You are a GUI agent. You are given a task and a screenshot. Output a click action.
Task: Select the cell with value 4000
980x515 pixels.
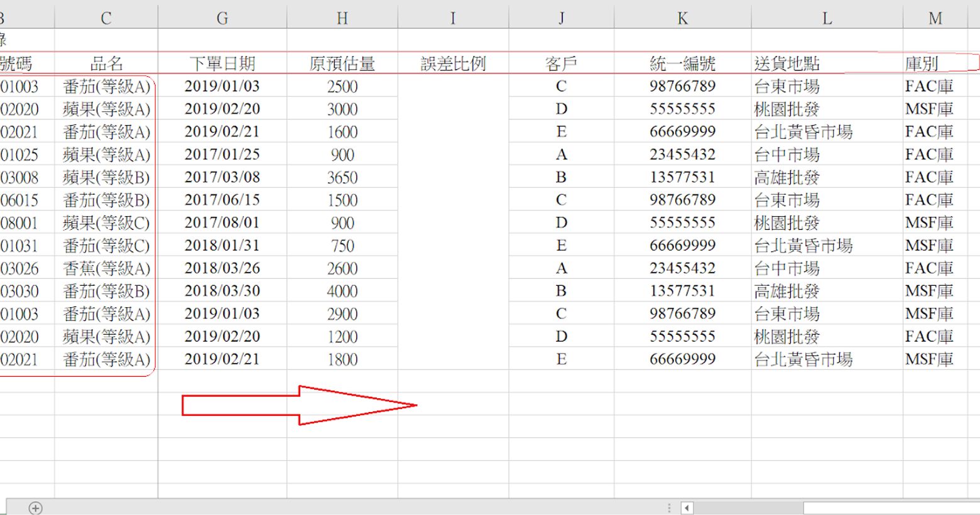tap(342, 291)
